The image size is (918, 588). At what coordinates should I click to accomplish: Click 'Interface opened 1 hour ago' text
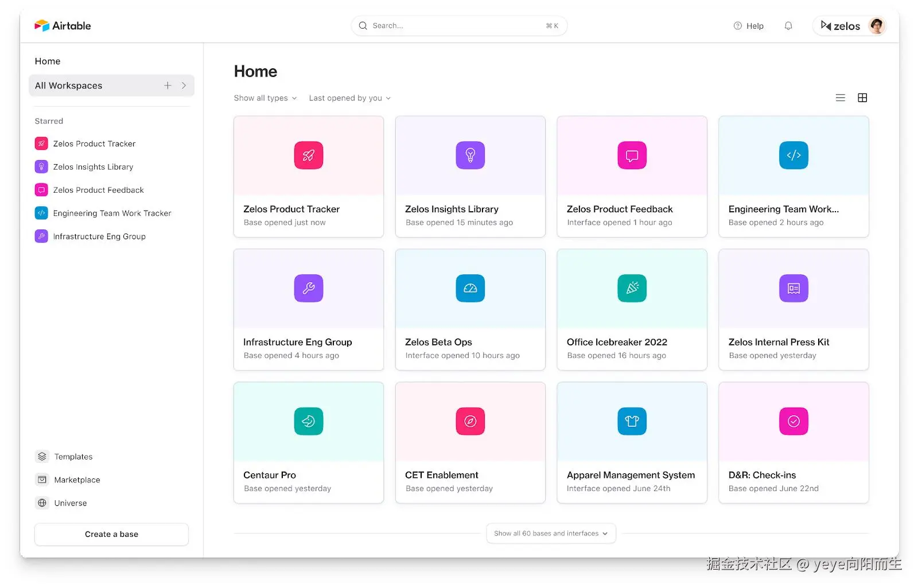(x=620, y=223)
